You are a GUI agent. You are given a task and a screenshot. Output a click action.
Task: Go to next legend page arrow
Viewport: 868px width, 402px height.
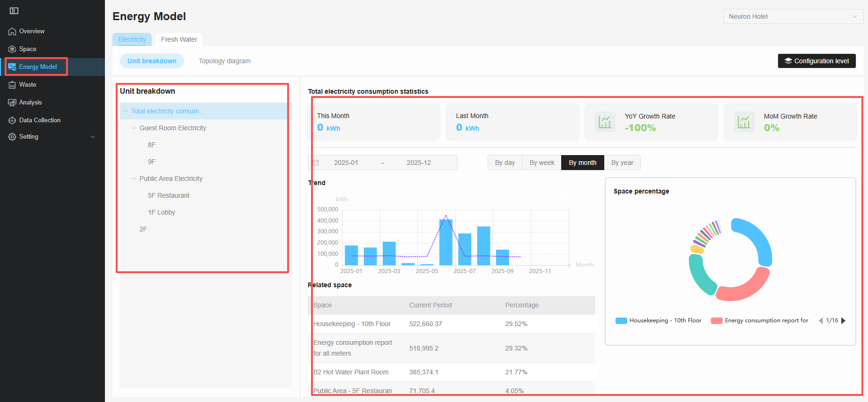click(x=843, y=320)
